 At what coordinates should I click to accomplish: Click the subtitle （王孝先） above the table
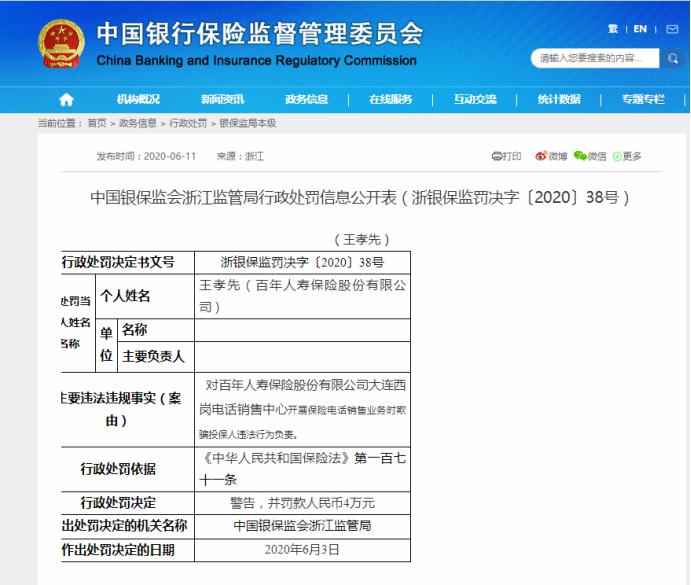click(x=362, y=239)
